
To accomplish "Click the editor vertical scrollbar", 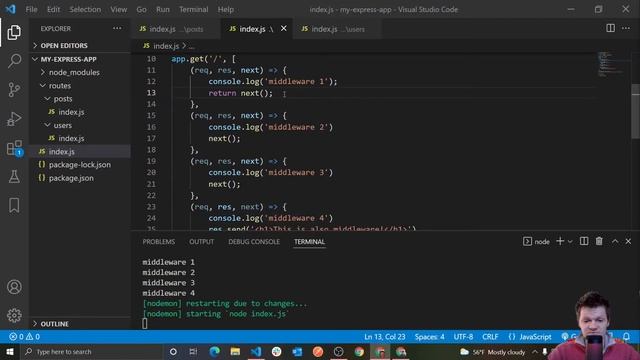I will (636, 111).
